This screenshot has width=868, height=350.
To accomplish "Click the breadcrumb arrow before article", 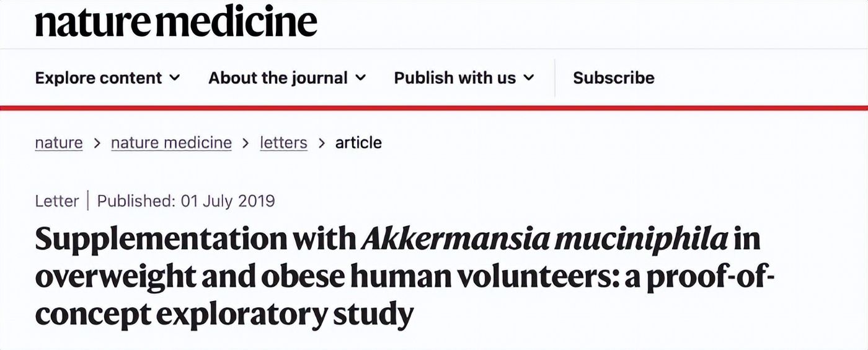I will point(321,143).
